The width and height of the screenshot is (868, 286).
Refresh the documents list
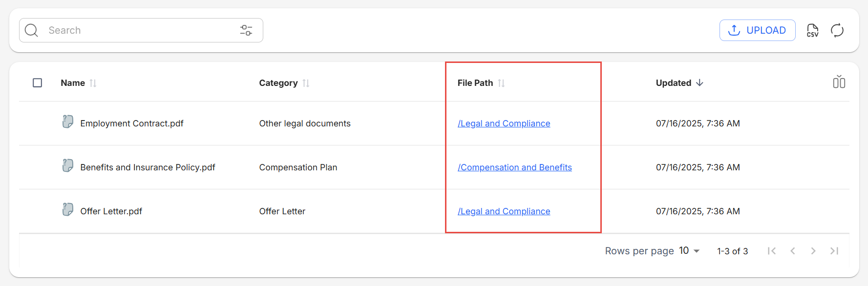(x=837, y=30)
